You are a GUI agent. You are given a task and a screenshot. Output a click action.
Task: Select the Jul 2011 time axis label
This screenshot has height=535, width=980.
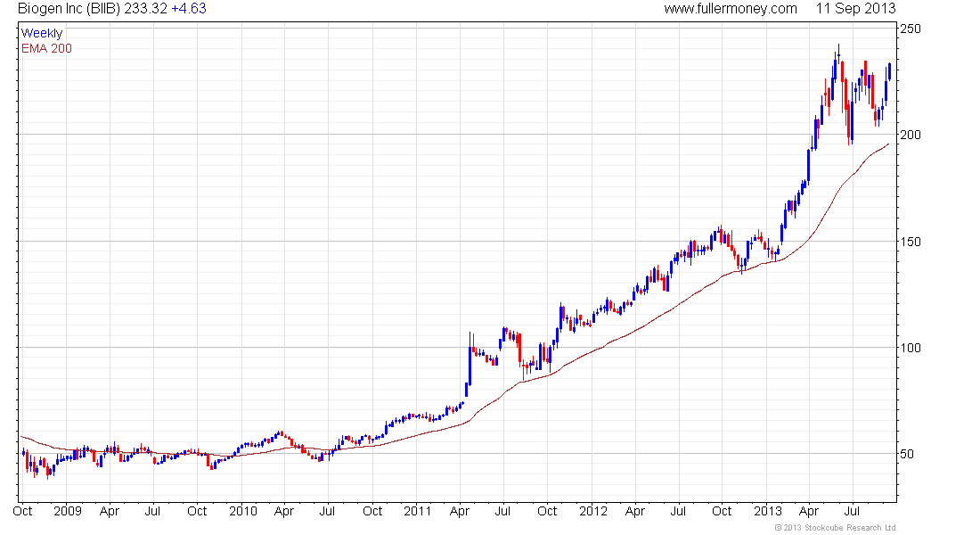click(x=502, y=511)
